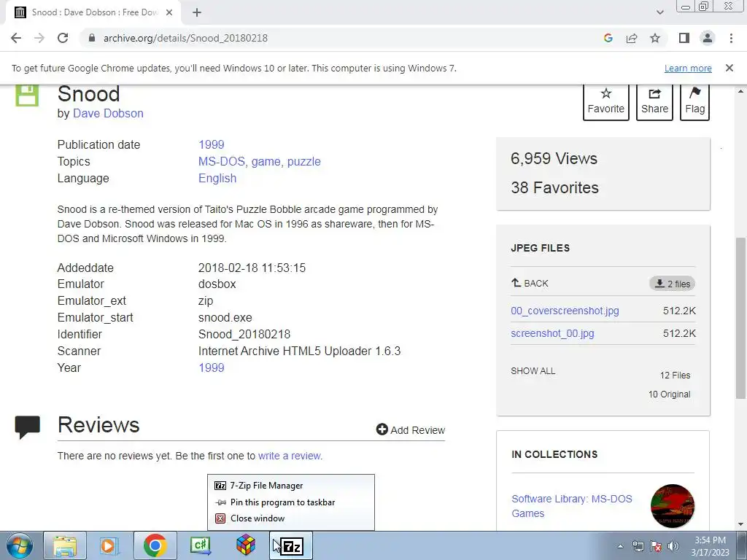Open the 1999 publication date link
Image resolution: width=747 pixels, height=560 pixels.
pos(212,145)
